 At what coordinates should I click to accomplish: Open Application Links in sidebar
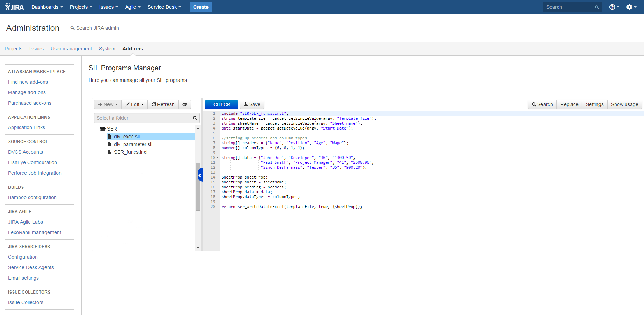coord(27,127)
